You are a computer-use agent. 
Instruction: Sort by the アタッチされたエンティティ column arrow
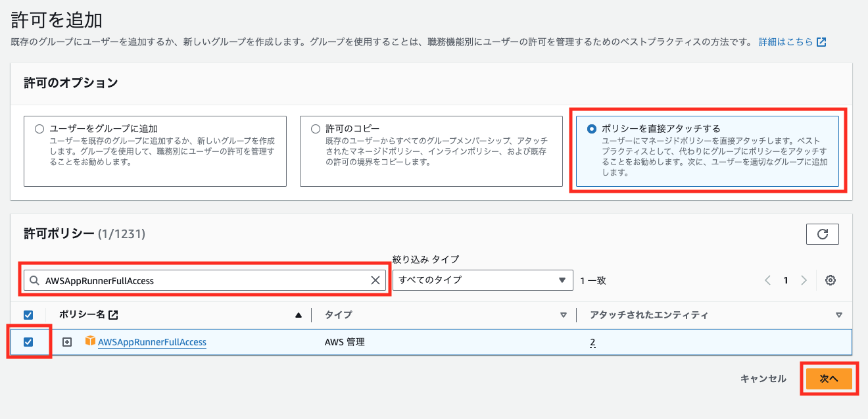click(x=838, y=315)
